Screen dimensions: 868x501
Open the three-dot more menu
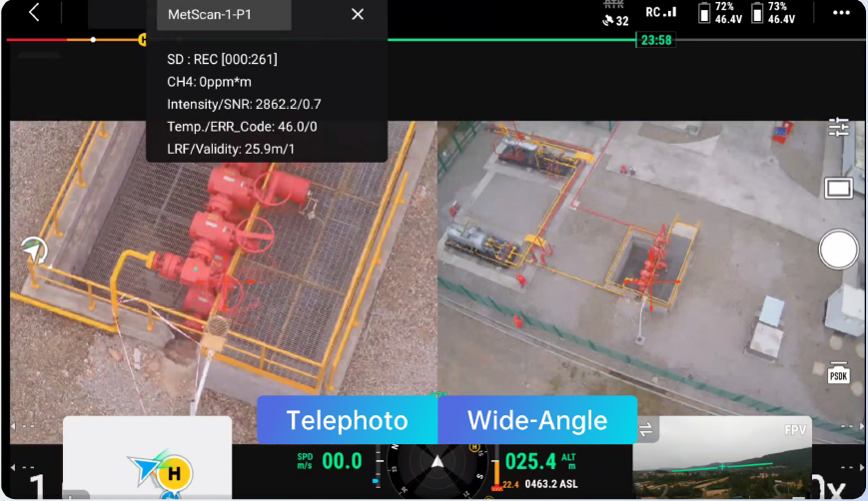(x=842, y=13)
